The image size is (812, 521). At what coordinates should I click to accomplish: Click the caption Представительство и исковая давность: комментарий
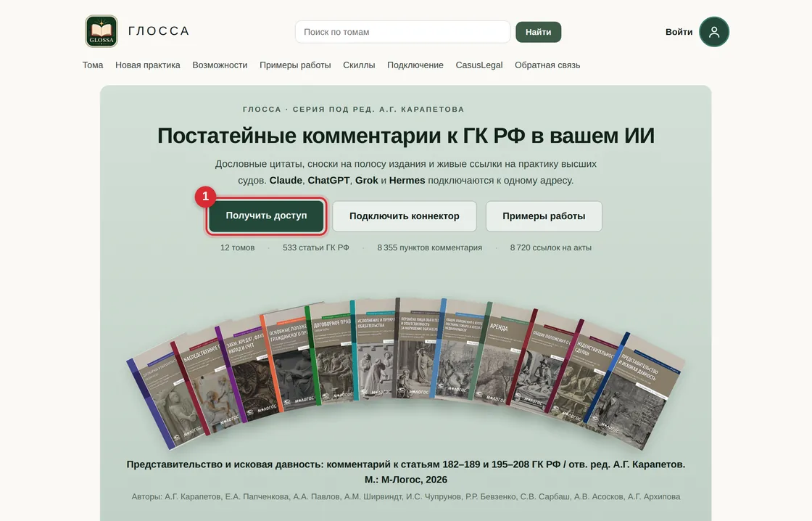coord(406,472)
